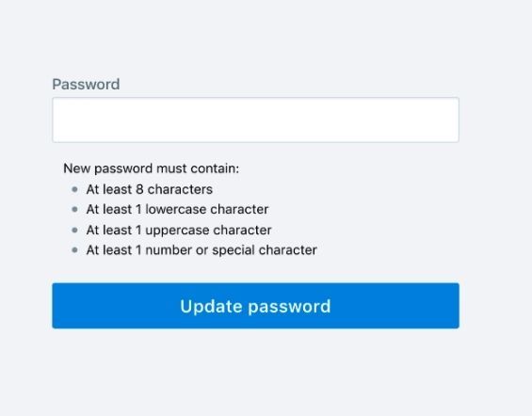Click the word 'uppercase' in requirements list
This screenshot has width=532, height=416.
point(177,231)
